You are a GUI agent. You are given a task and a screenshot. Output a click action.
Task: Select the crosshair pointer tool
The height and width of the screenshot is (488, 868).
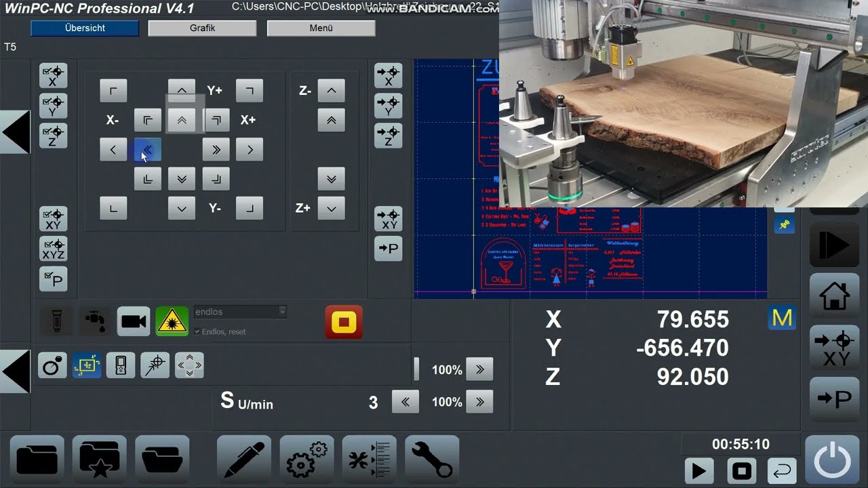[x=155, y=365]
